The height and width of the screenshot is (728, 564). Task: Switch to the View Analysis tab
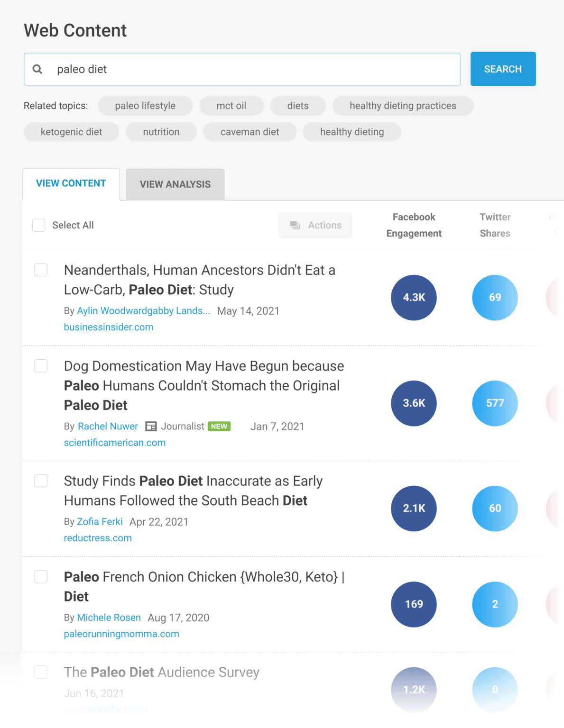coord(175,184)
